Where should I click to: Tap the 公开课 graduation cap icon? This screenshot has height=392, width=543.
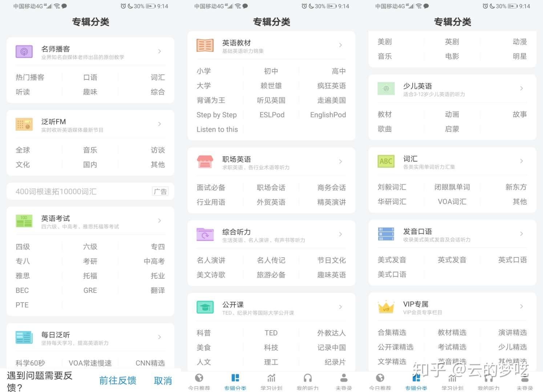click(205, 307)
